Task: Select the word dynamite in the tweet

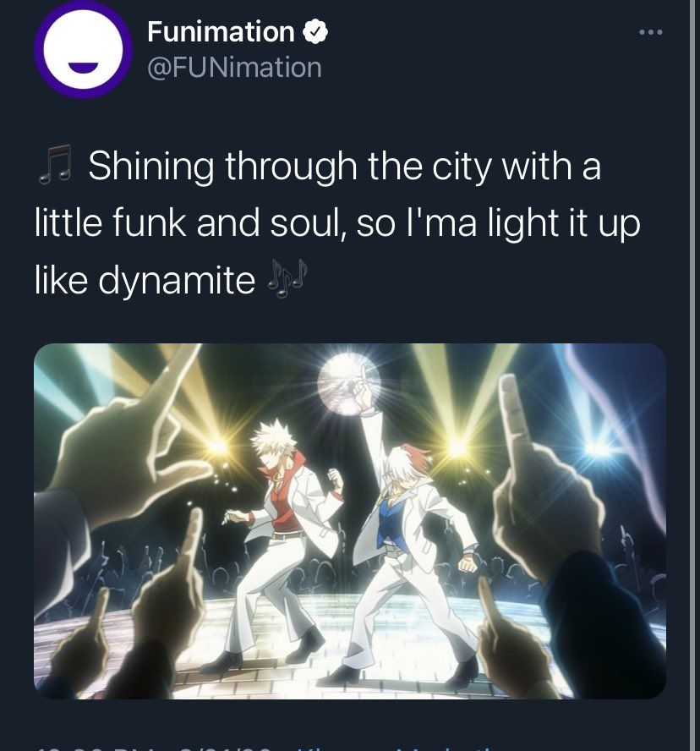Action: point(177,281)
